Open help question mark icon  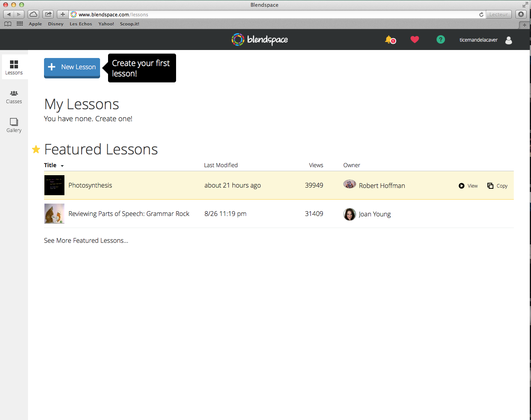441,40
